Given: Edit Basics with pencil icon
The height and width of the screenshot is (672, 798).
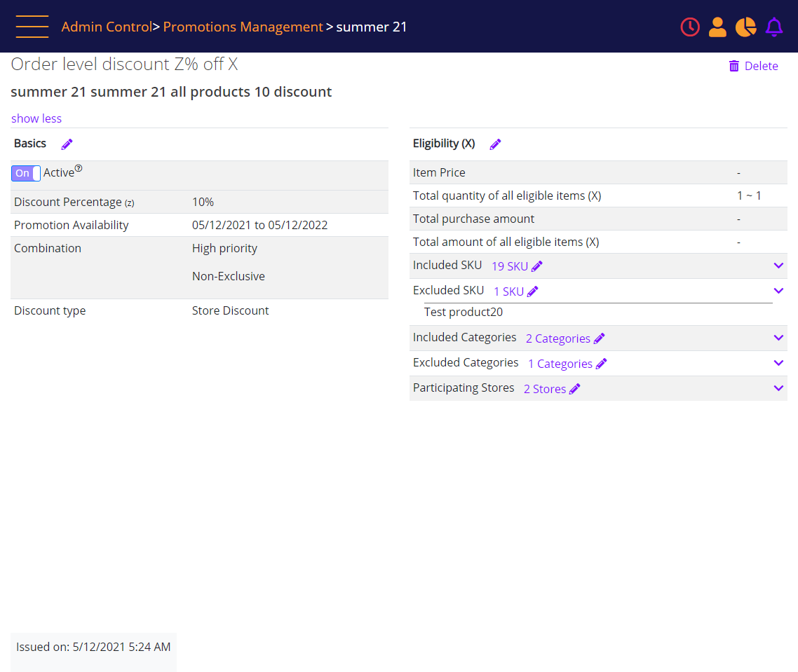Looking at the screenshot, I should click(67, 144).
